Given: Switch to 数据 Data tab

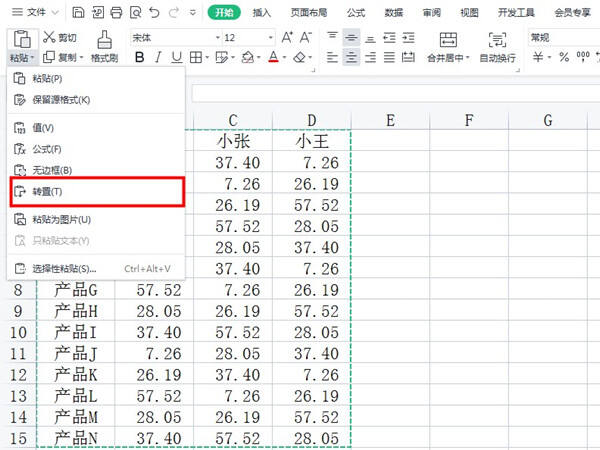Looking at the screenshot, I should (x=394, y=13).
